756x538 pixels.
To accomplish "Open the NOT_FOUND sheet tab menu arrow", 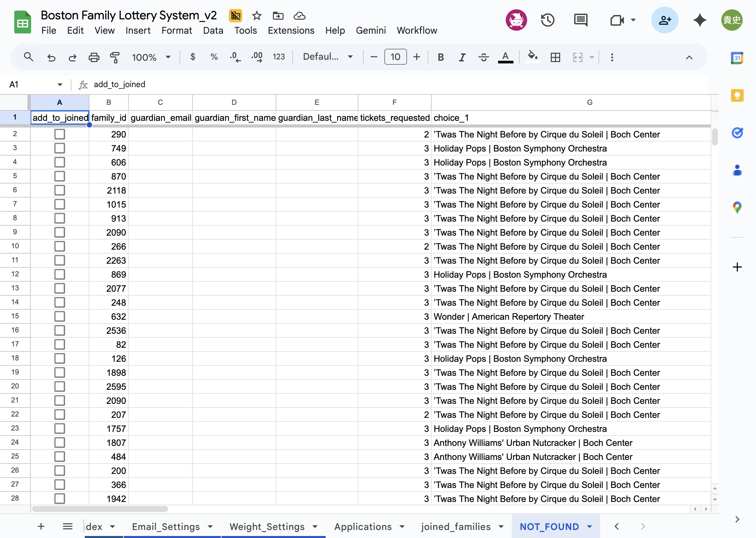I will [x=590, y=527].
